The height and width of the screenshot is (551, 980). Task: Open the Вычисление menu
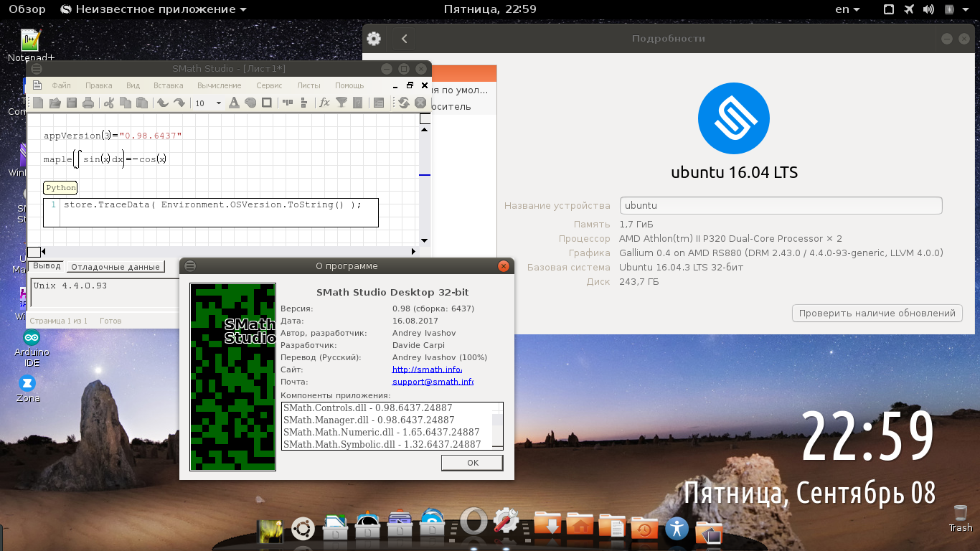(219, 85)
